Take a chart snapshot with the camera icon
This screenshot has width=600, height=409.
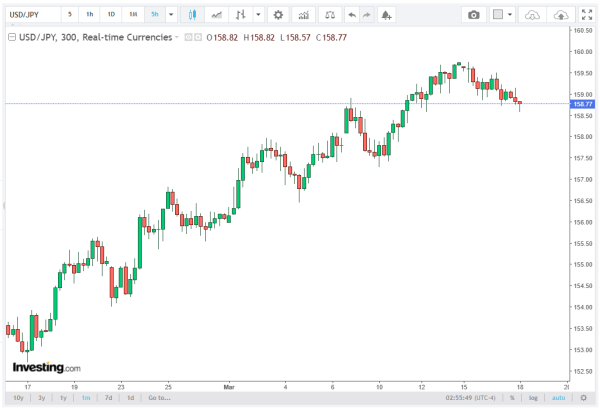pos(474,15)
